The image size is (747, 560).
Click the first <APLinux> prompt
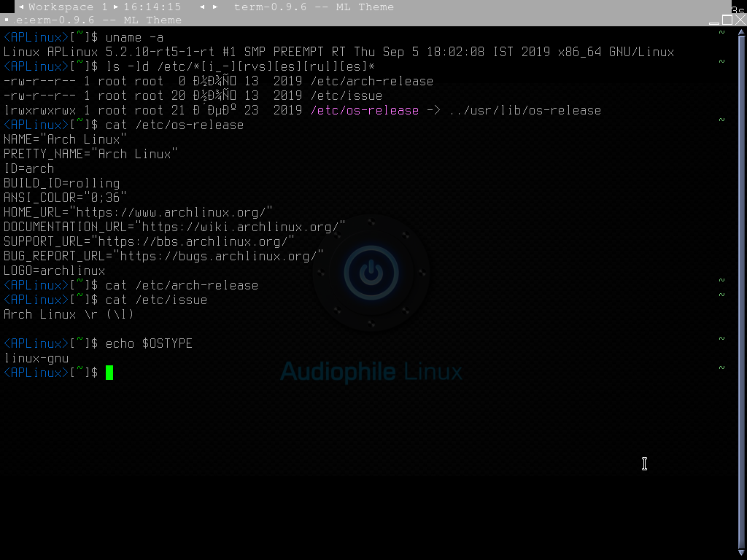click(36, 37)
